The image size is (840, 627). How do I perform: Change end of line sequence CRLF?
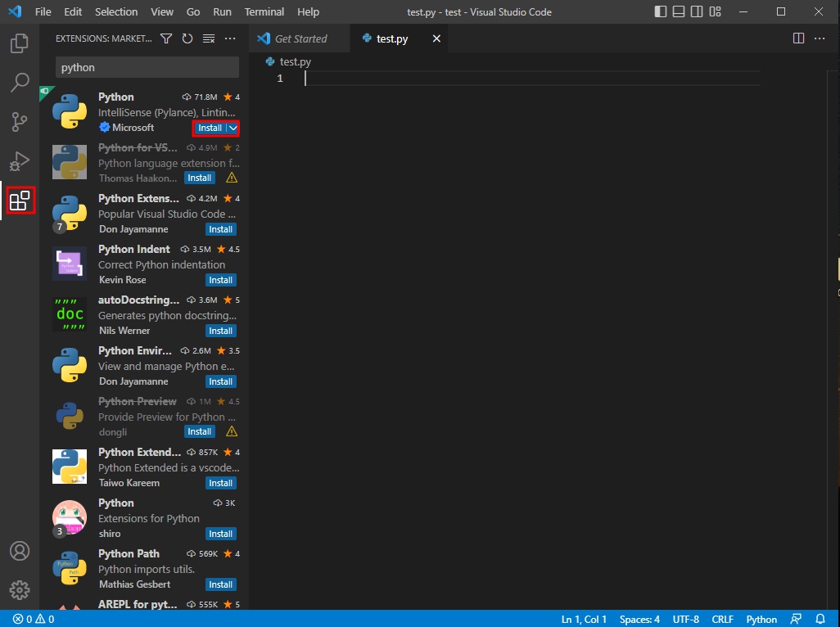click(x=722, y=620)
